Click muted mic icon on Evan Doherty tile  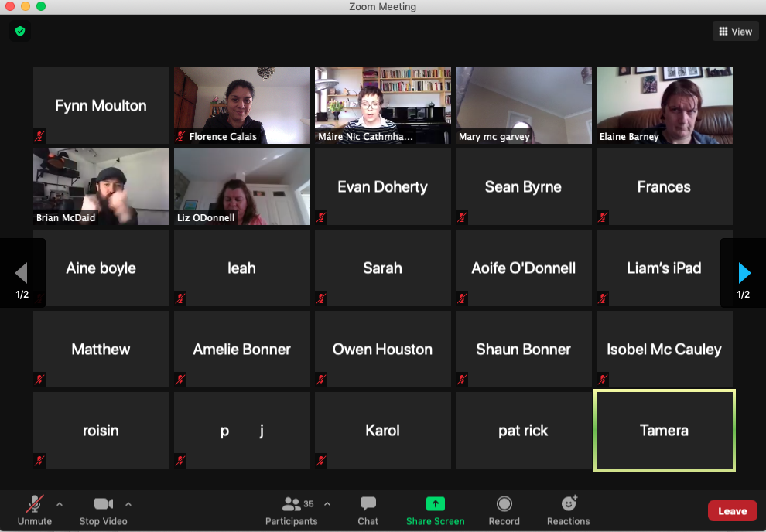click(x=321, y=217)
